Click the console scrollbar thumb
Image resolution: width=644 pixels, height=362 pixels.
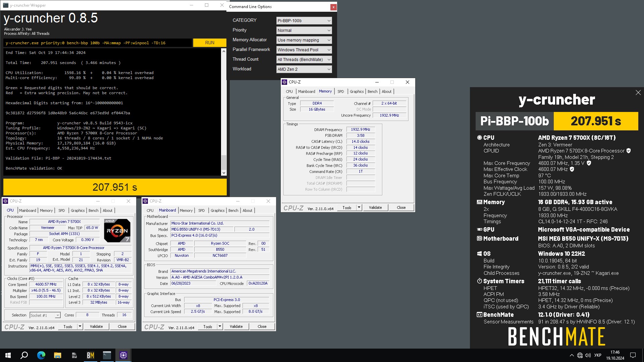pos(224,163)
